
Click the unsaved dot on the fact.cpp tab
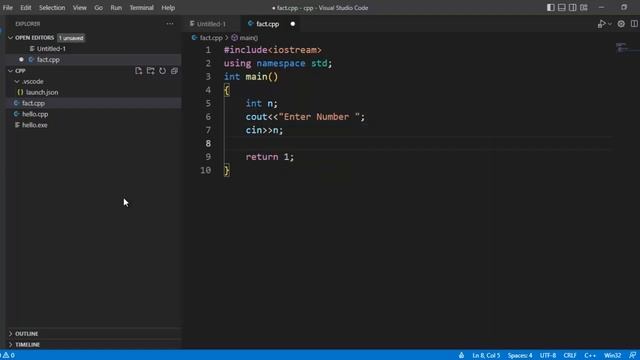(293, 24)
